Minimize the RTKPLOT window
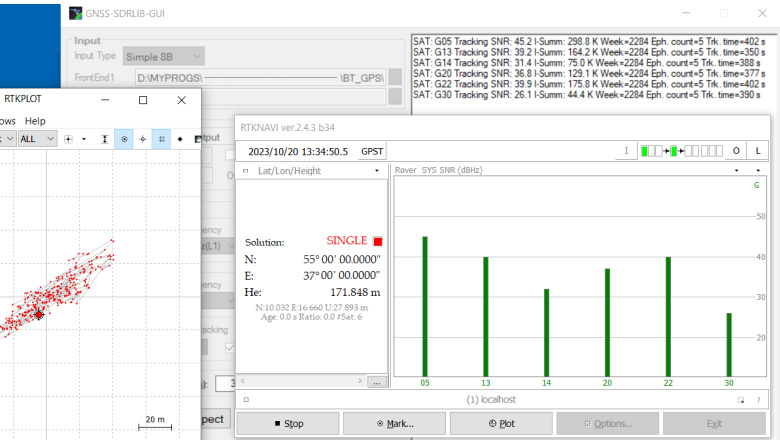The width and height of the screenshot is (780, 440). [105, 100]
